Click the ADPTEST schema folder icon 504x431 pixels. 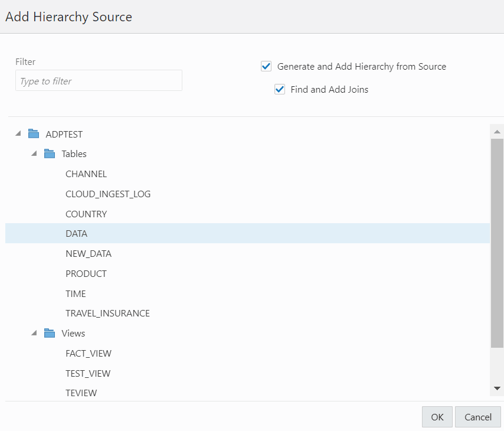click(33, 133)
